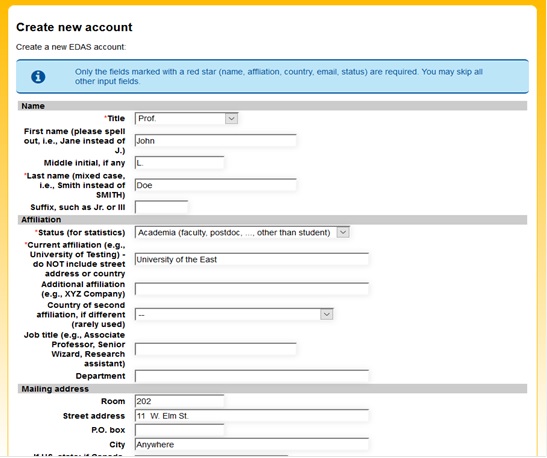
Task: Click the P.O. box input field
Action: click(179, 430)
